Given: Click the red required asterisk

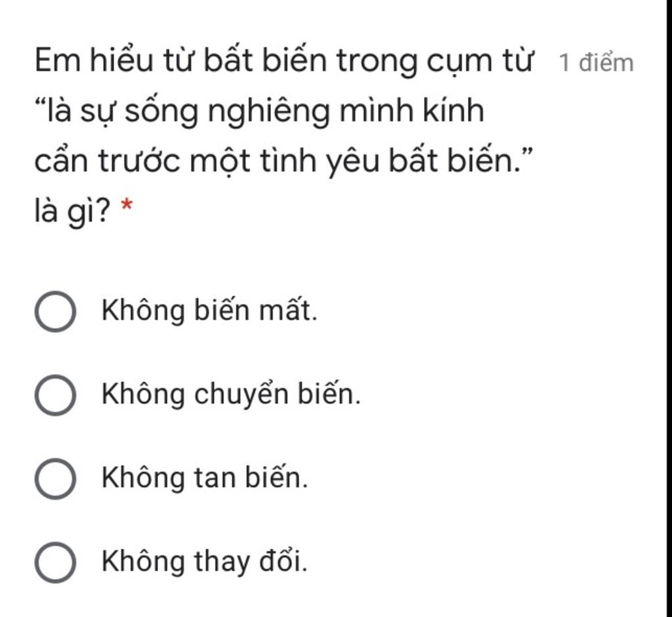Looking at the screenshot, I should pos(127,205).
